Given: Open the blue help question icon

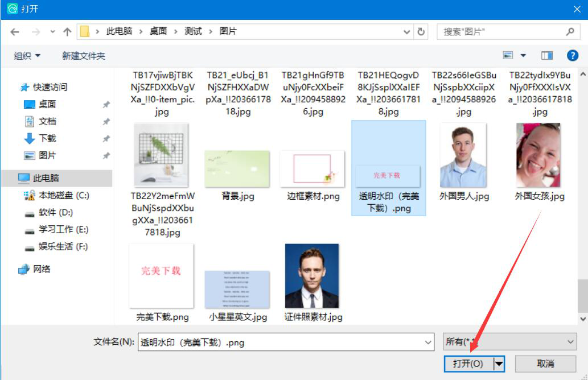Looking at the screenshot, I should [572, 55].
